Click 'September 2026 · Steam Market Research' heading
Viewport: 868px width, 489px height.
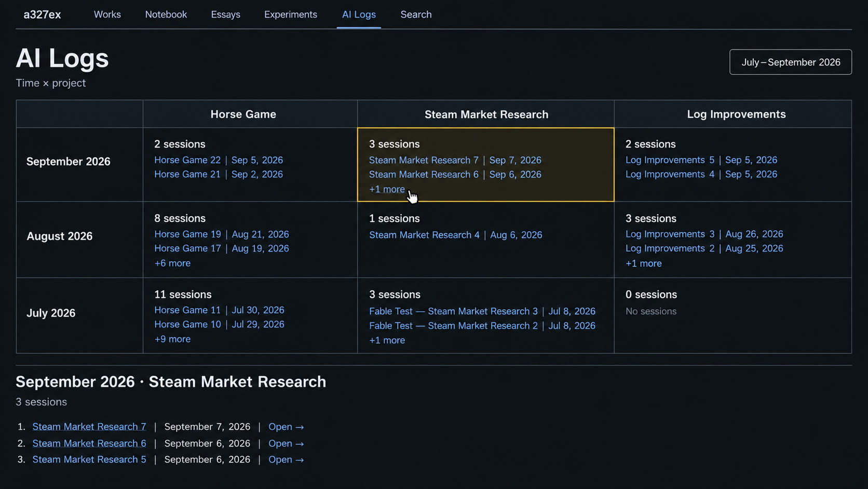point(171,382)
